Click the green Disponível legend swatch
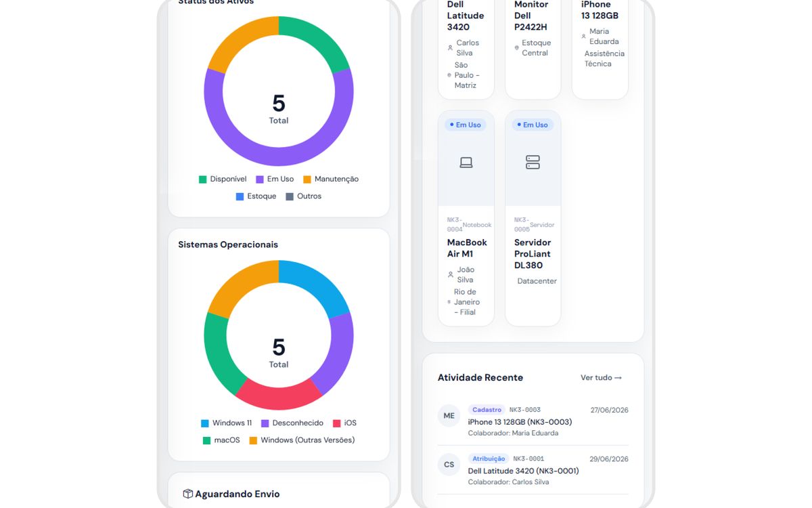Image resolution: width=812 pixels, height=508 pixels. 202,179
